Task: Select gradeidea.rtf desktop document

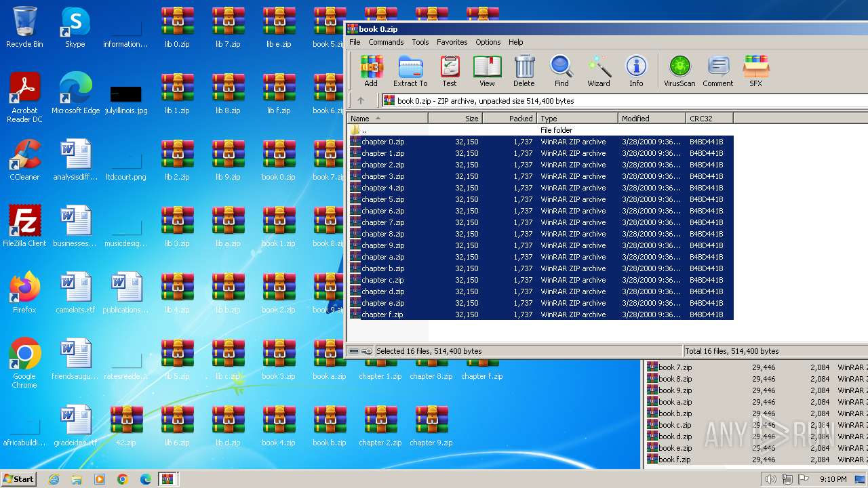Action: [75, 426]
